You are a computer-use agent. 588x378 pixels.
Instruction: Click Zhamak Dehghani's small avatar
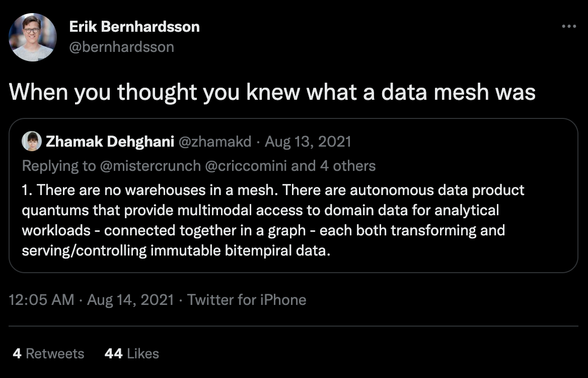coord(32,142)
